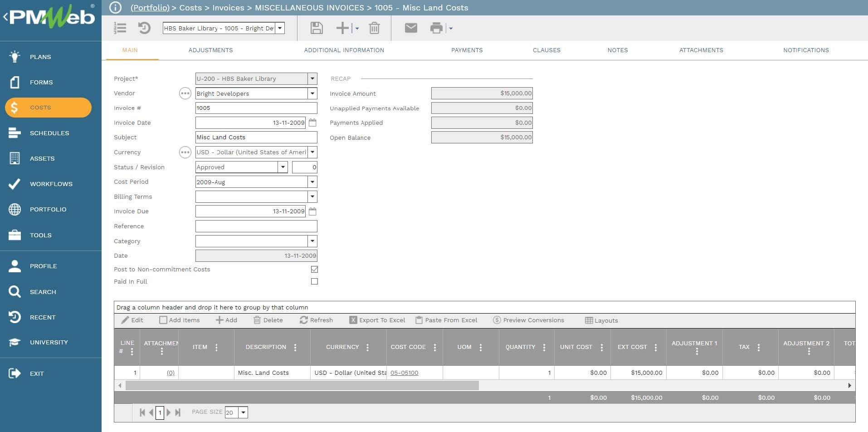
Task: Click Paste From Excel button
Action: click(446, 320)
